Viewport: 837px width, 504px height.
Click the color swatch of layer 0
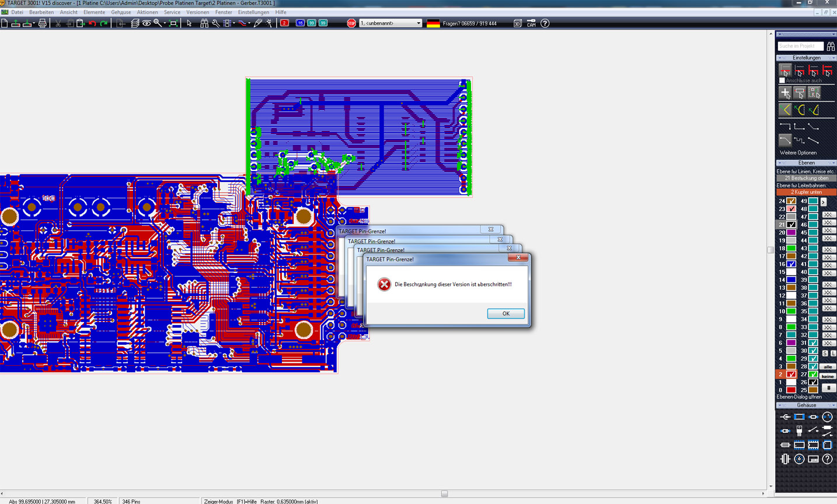tap(791, 390)
